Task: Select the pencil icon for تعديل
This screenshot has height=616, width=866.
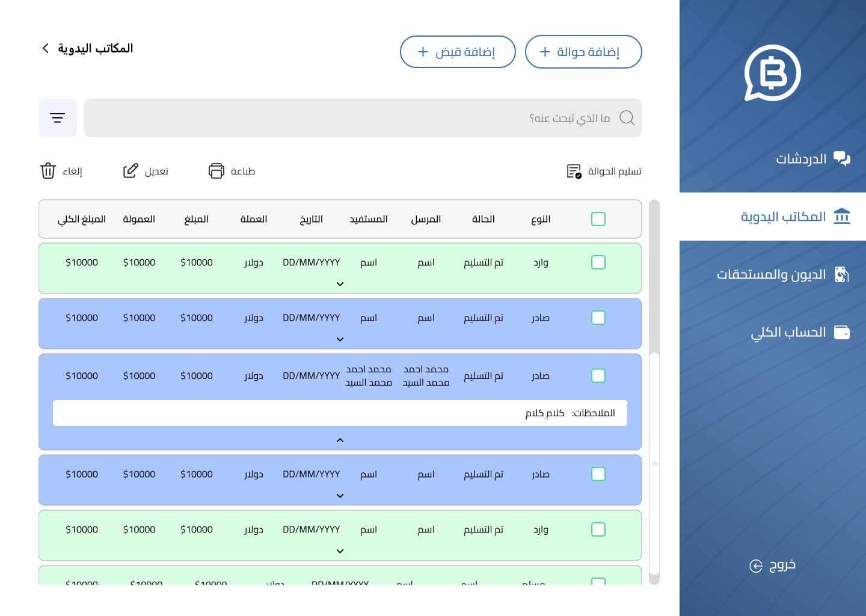Action: point(131,170)
